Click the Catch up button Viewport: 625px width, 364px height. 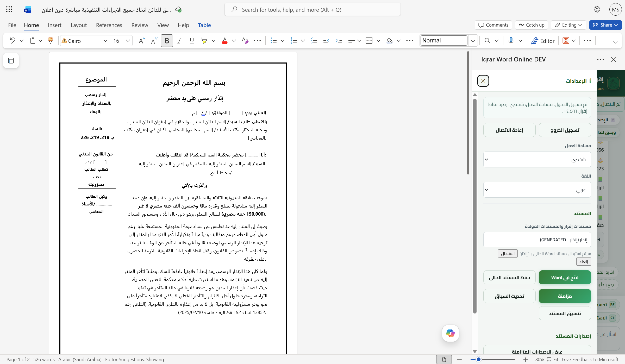tap(532, 25)
